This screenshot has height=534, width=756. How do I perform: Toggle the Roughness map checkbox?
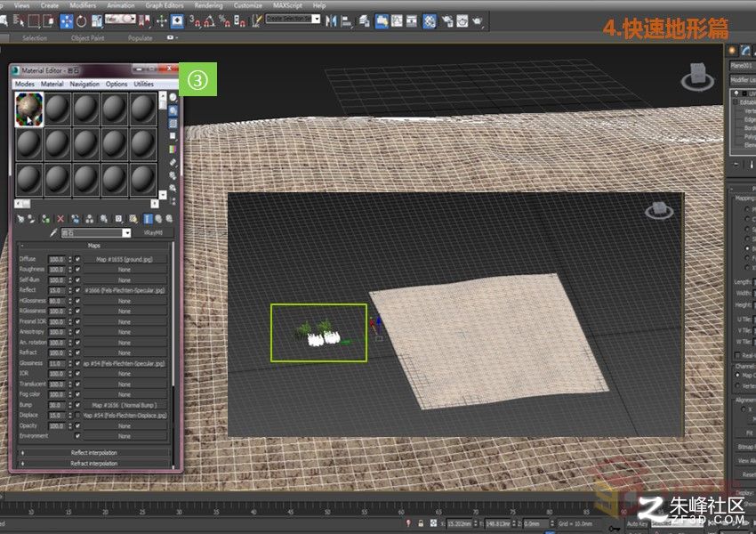coord(77,269)
